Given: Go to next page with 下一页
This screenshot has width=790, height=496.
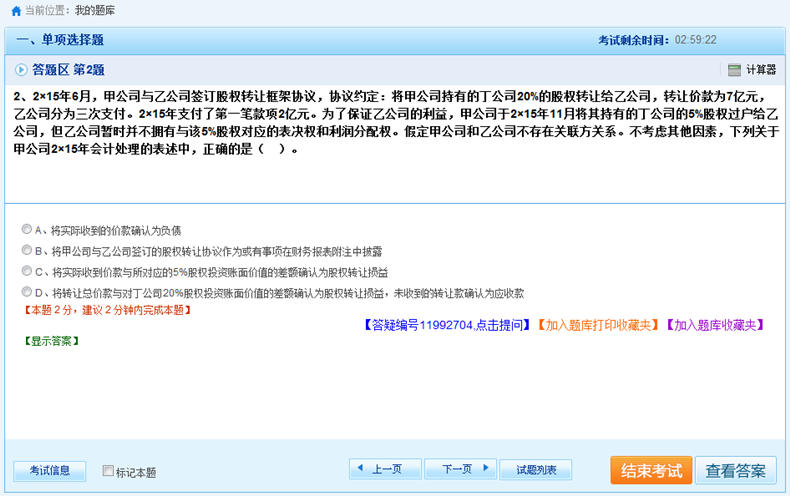Looking at the screenshot, I should [460, 469].
